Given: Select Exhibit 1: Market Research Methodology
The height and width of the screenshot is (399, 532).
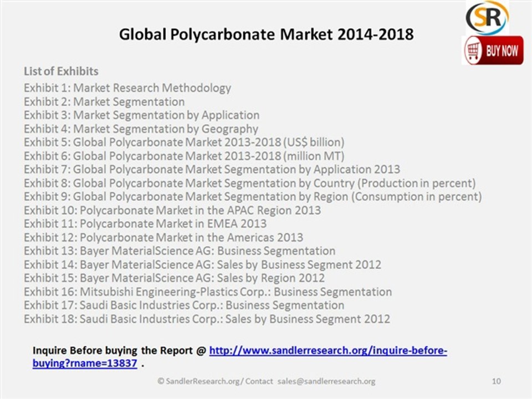Looking at the screenshot, I should [127, 88].
